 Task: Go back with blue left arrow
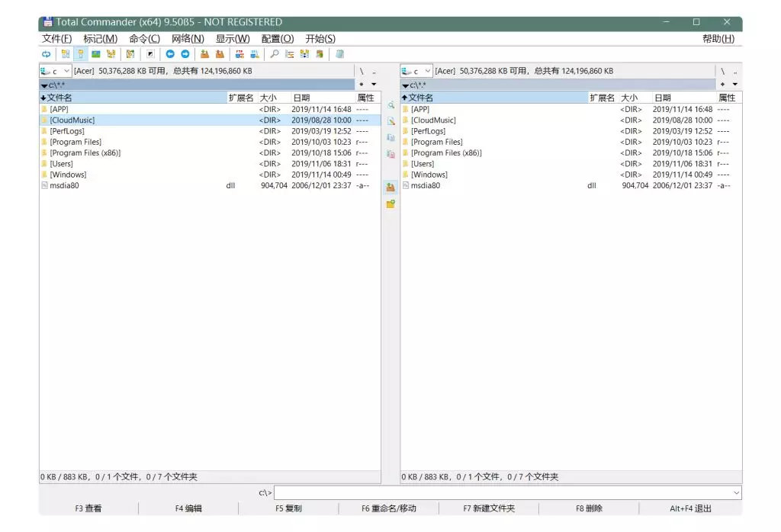[x=170, y=54]
